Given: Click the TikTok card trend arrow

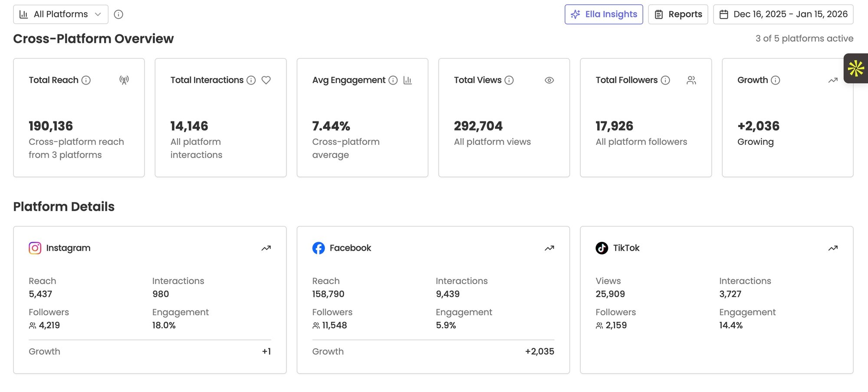Looking at the screenshot, I should [x=833, y=248].
